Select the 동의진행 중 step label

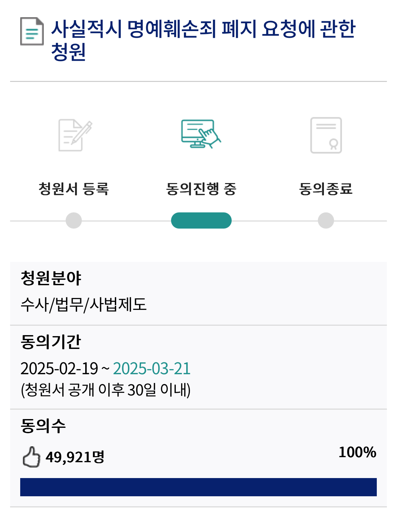201,189
